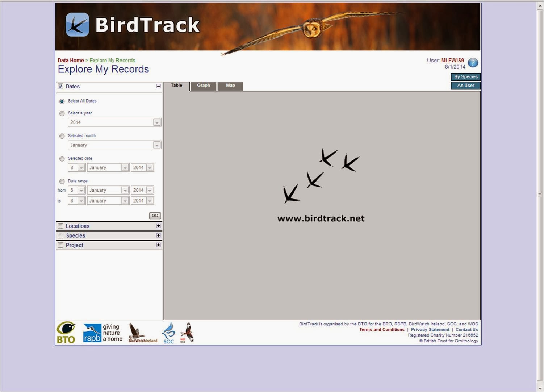
Task: Switch to the Map tab
Action: pyautogui.click(x=230, y=86)
